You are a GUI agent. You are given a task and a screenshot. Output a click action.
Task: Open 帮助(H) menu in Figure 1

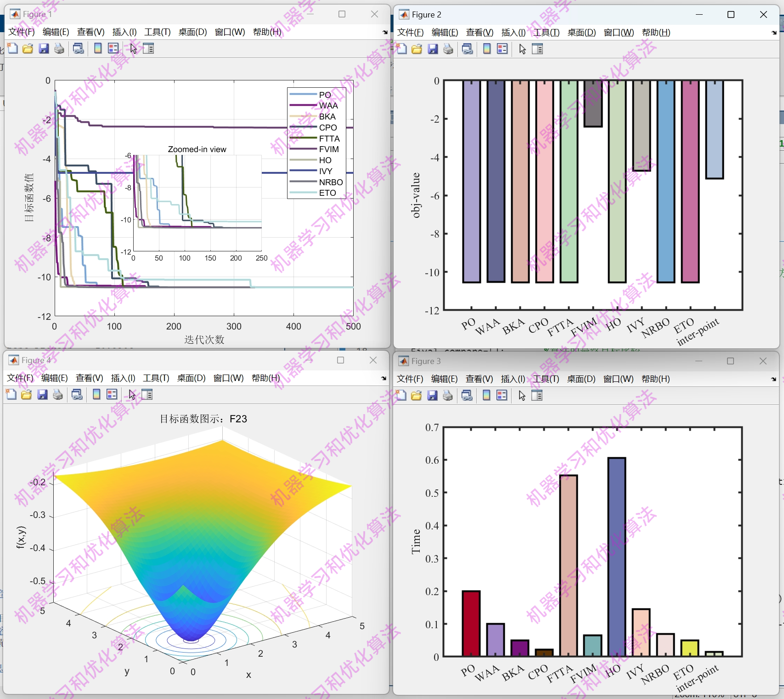[267, 32]
